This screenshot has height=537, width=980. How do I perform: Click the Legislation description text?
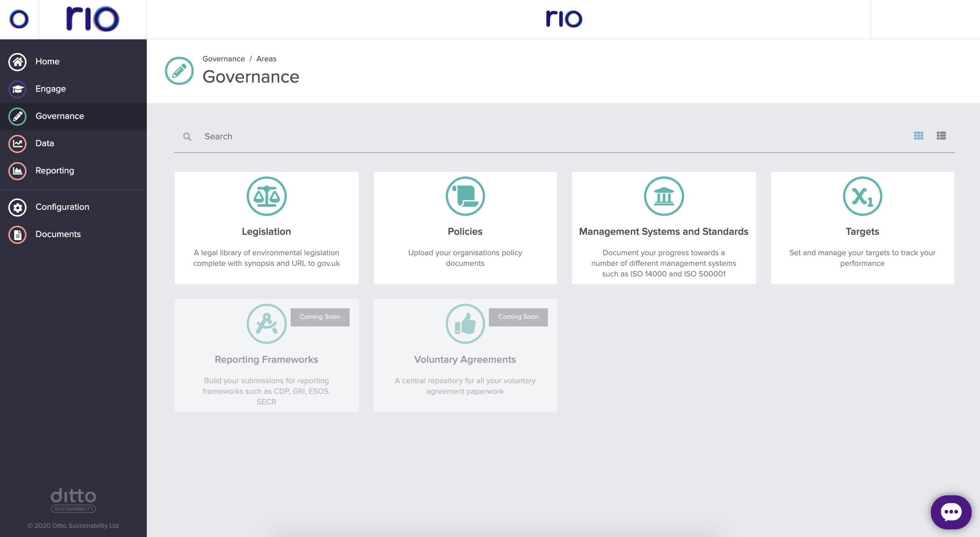(266, 258)
